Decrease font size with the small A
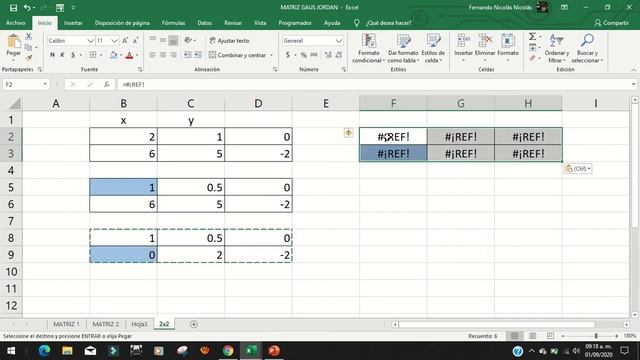Viewport: 640px width, 360px height. pyautogui.click(x=136, y=40)
